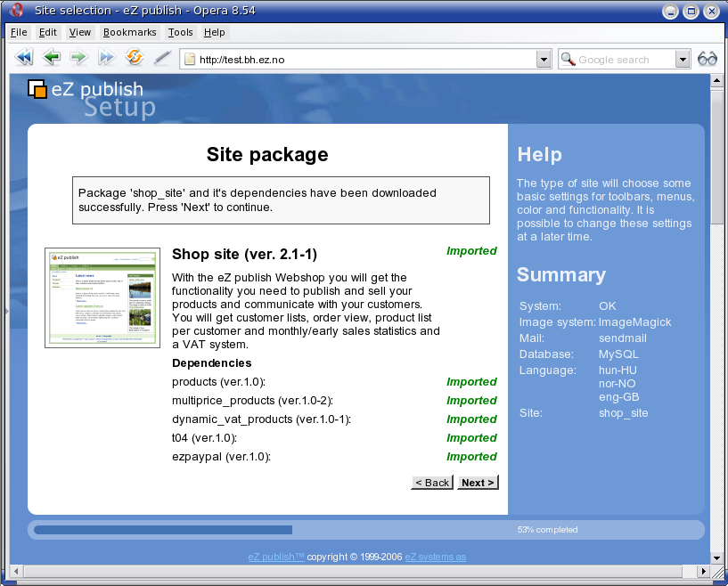Image resolution: width=728 pixels, height=586 pixels.
Task: Click the < Back button
Action: click(x=432, y=483)
